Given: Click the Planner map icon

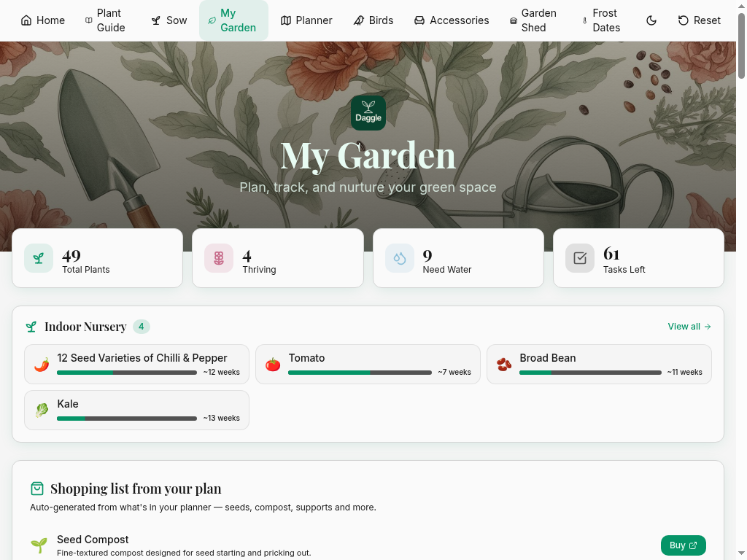Looking at the screenshot, I should pyautogui.click(x=286, y=20).
